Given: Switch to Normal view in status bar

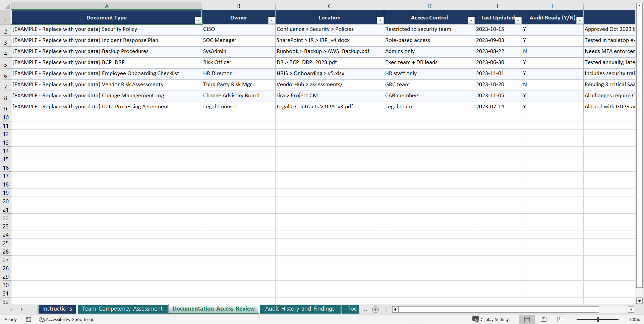Looking at the screenshot, I should (527, 319).
